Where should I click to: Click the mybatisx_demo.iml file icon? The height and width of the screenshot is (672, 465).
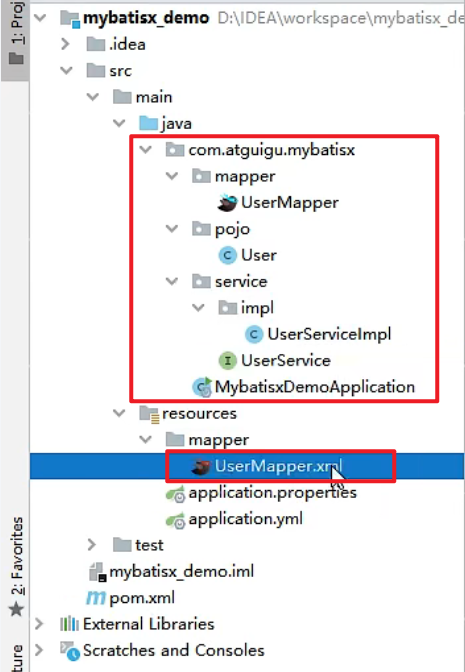point(97,572)
